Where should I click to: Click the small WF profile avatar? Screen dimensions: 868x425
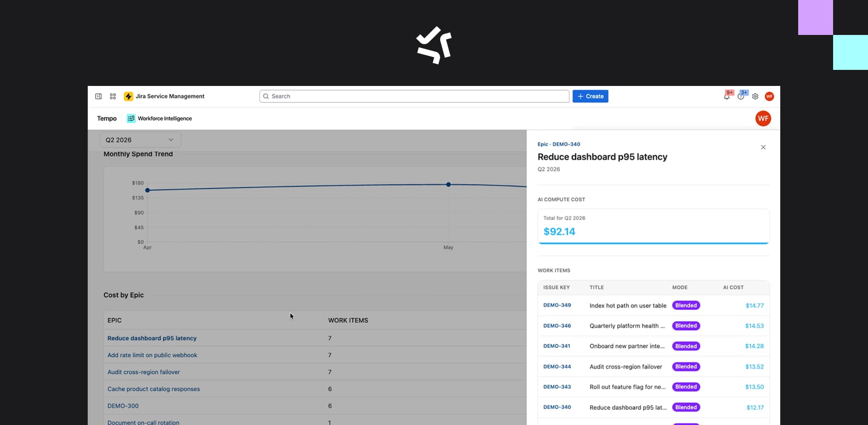(769, 96)
